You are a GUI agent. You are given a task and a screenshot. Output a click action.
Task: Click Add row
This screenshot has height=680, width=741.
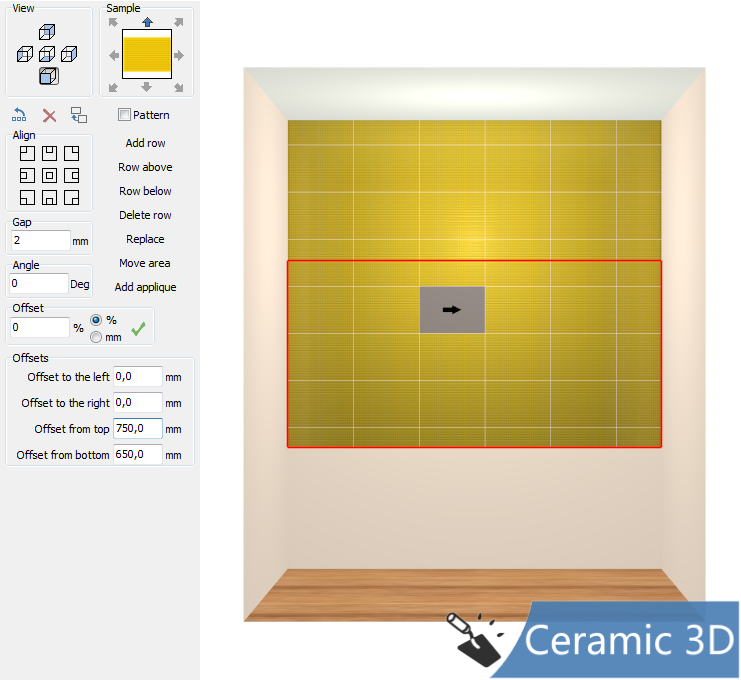click(146, 143)
